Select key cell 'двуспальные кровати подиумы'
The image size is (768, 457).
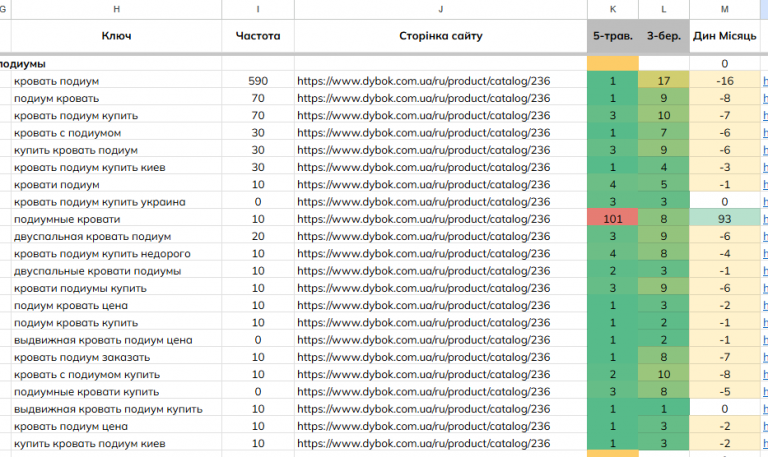116,271
